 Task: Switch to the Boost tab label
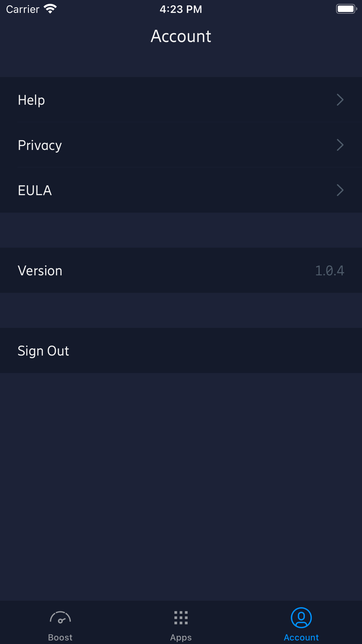point(60,637)
